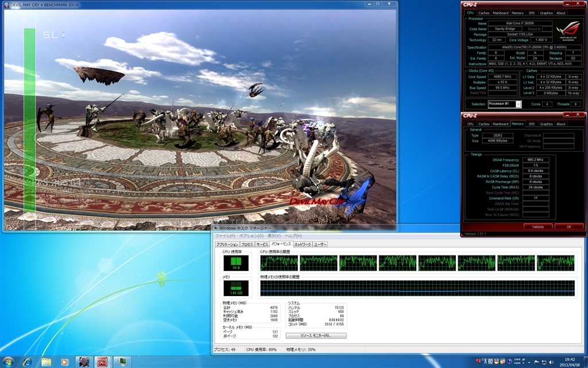Open the Action Center flag icon
The image size is (588, 368).
coord(537,362)
